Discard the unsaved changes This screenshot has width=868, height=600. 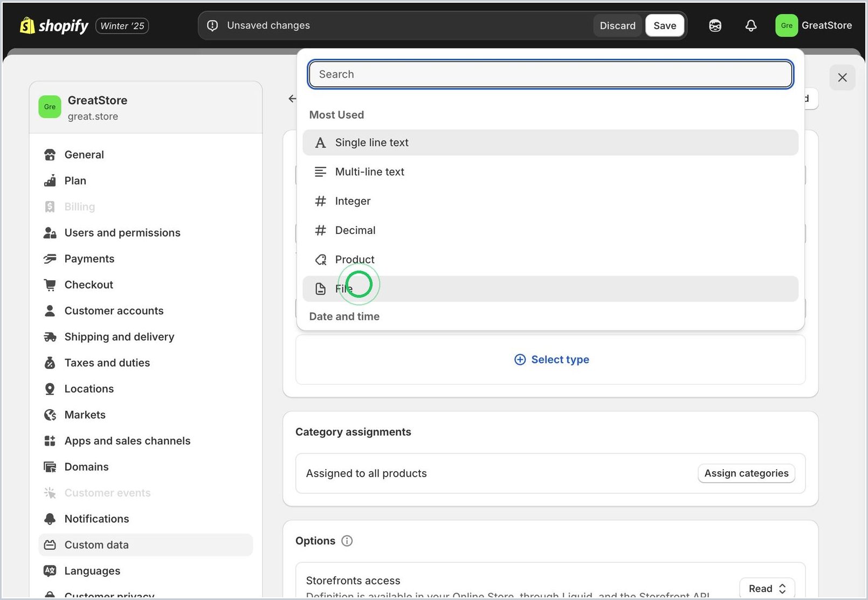pyautogui.click(x=617, y=25)
